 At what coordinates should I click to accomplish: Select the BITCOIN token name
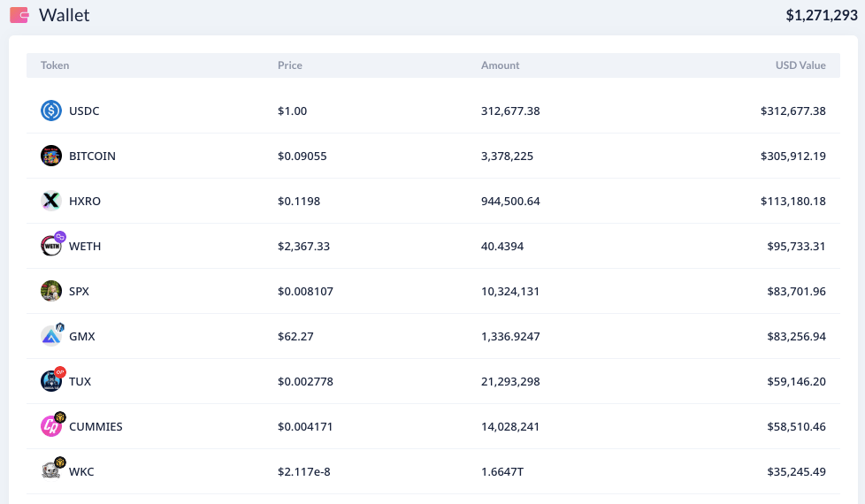tap(92, 156)
